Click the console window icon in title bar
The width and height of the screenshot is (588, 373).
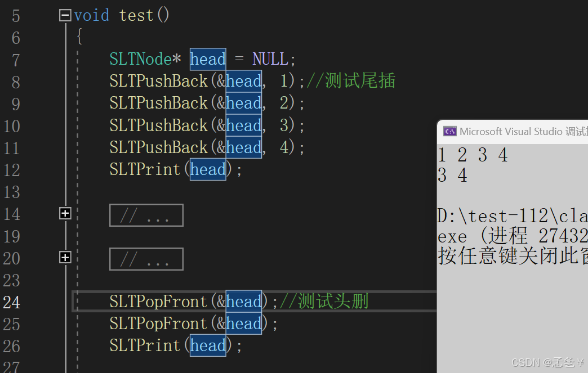[x=449, y=132]
